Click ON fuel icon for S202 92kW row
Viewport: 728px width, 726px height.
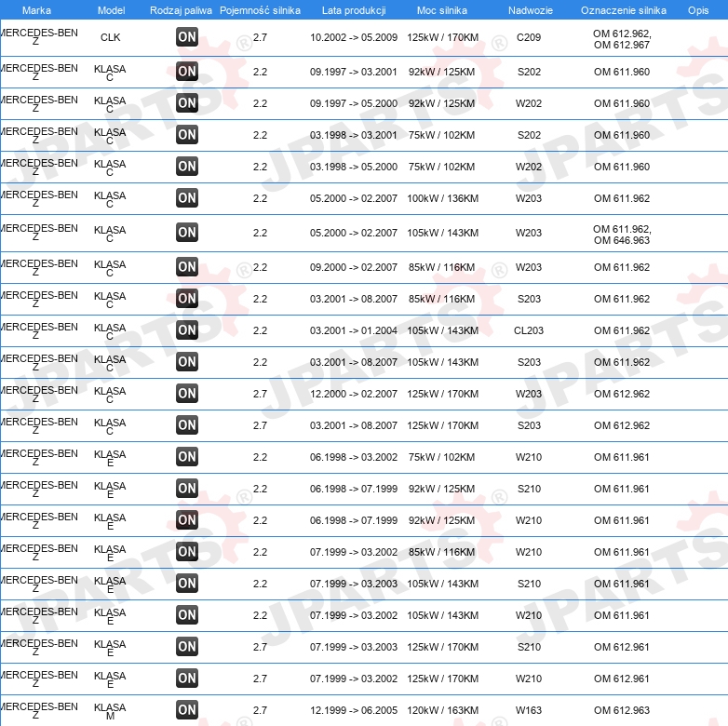(187, 72)
